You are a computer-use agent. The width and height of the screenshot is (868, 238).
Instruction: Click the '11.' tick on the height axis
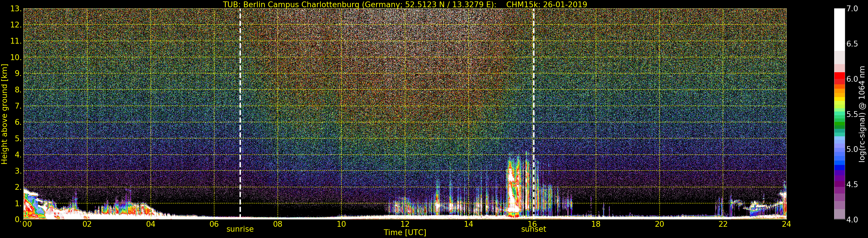16,41
